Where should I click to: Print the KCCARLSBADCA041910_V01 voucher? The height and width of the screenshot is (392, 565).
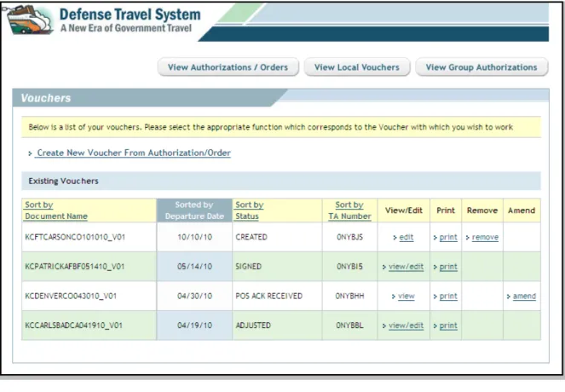[448, 326]
